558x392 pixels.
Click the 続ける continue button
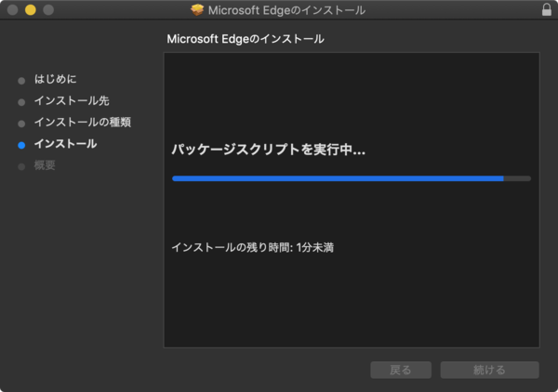click(490, 370)
